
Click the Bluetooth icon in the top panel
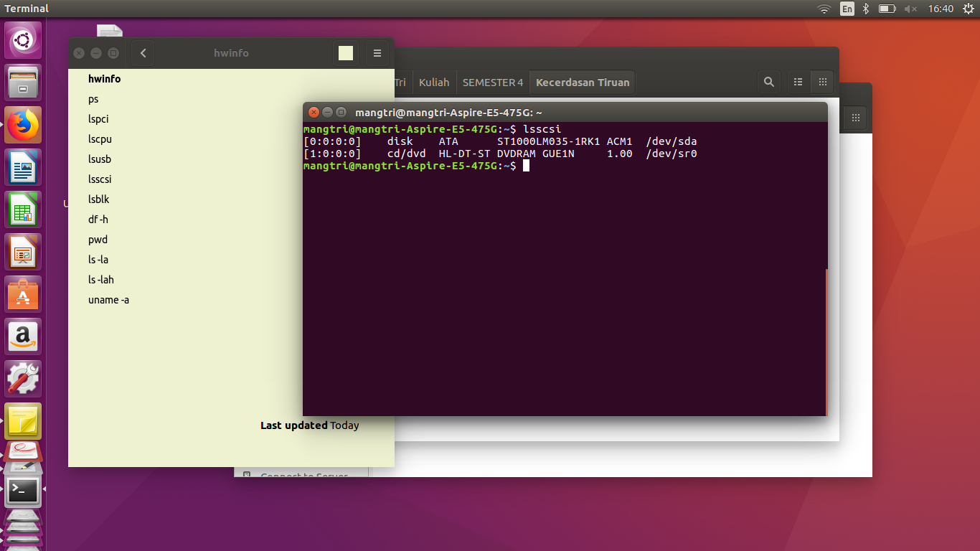tap(864, 9)
